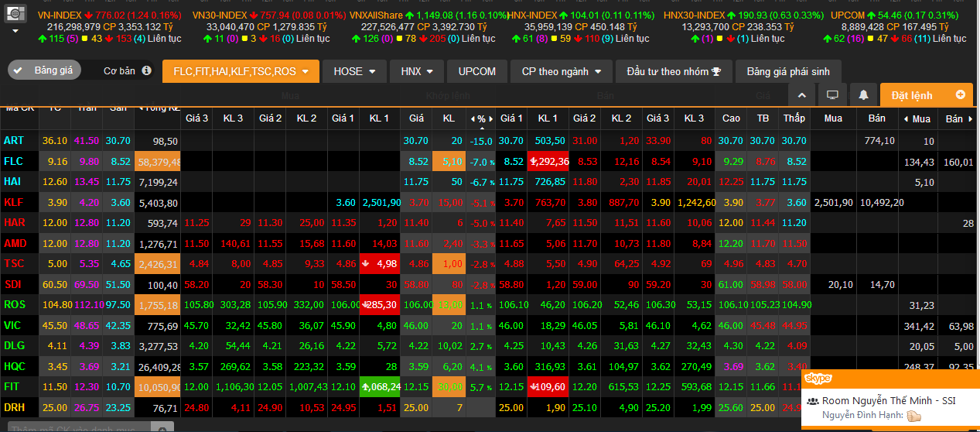980x432 pixels.
Task: Click the left arrow before last Mua header
Action: coord(906,119)
